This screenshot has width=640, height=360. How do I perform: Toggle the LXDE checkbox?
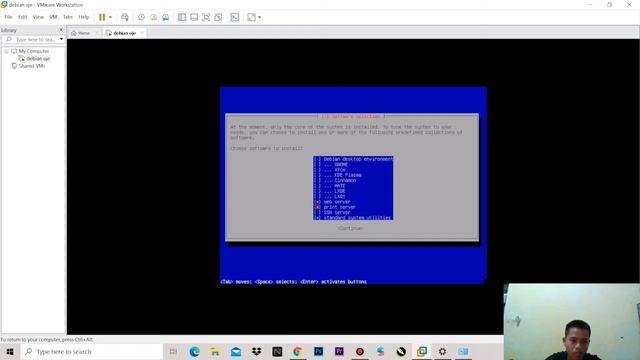coord(317,191)
